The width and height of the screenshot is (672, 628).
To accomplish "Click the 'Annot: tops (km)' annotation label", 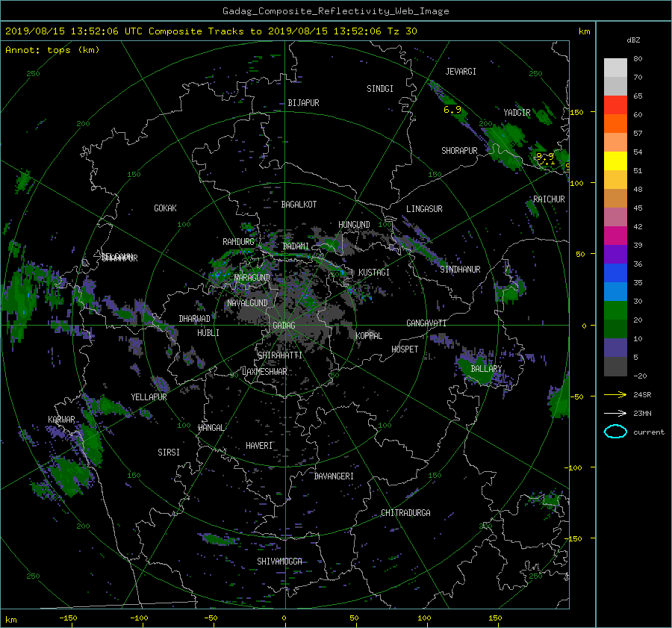I will 52,50.
